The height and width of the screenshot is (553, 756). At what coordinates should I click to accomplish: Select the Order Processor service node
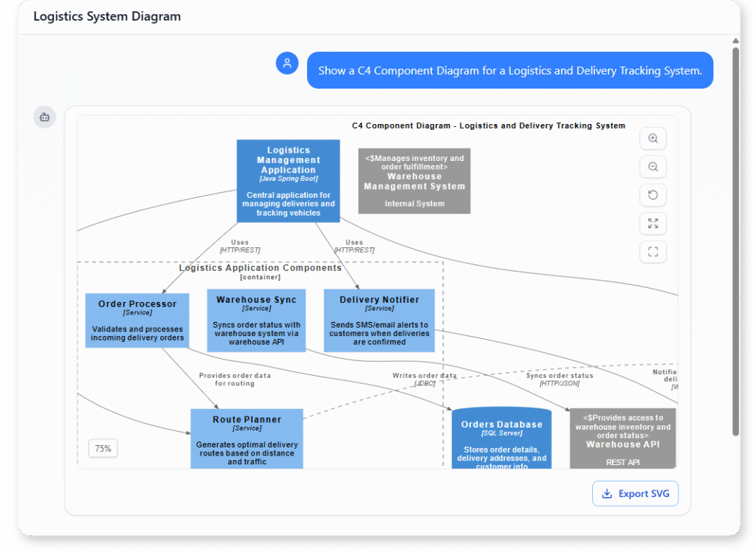[137, 320]
